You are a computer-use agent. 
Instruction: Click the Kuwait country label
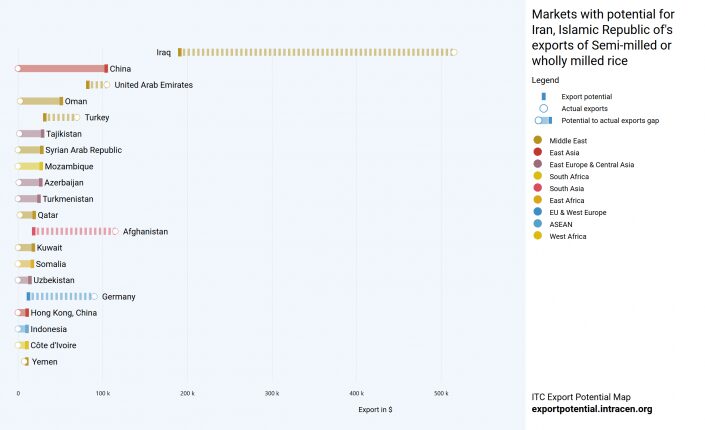49,248
